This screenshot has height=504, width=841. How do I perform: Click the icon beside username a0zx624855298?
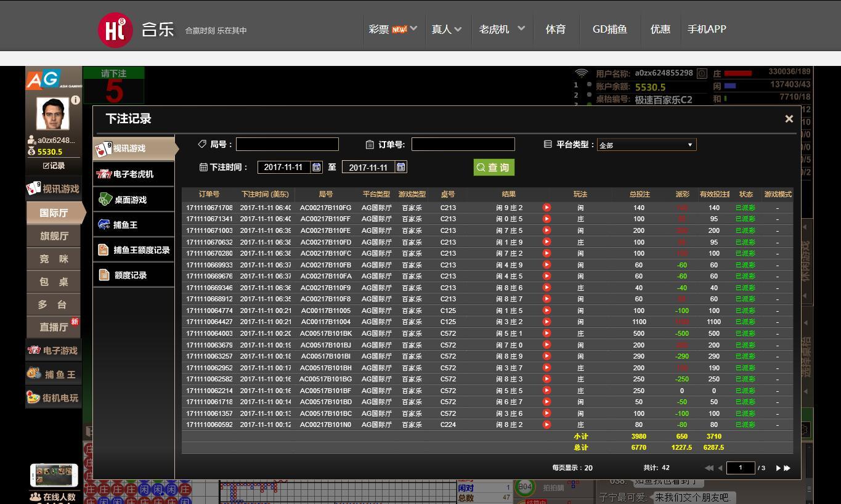click(x=702, y=73)
